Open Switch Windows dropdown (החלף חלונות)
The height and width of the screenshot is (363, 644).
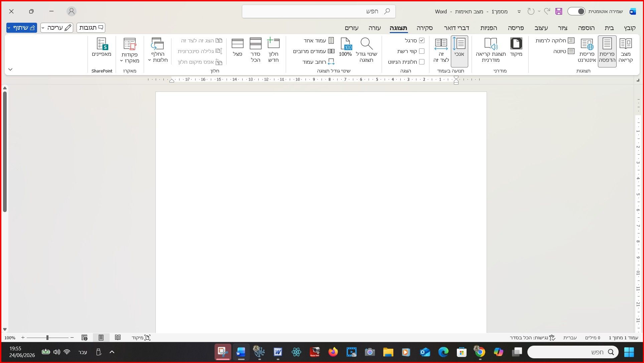(x=158, y=50)
